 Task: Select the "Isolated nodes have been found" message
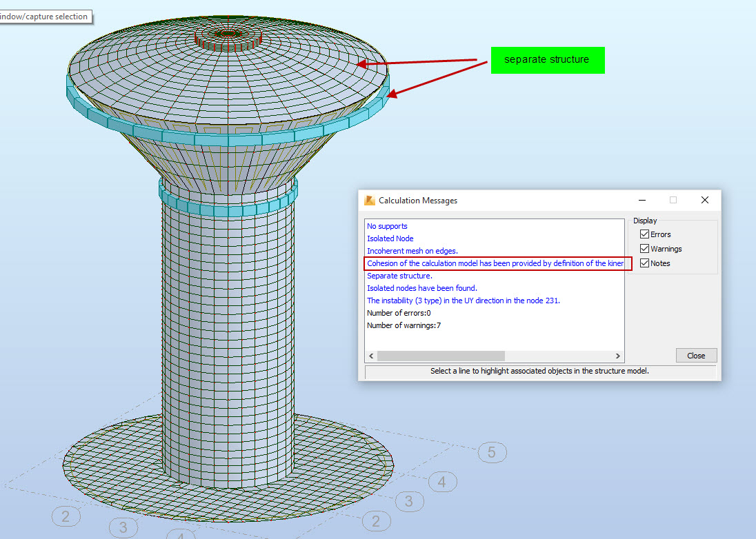tap(421, 288)
